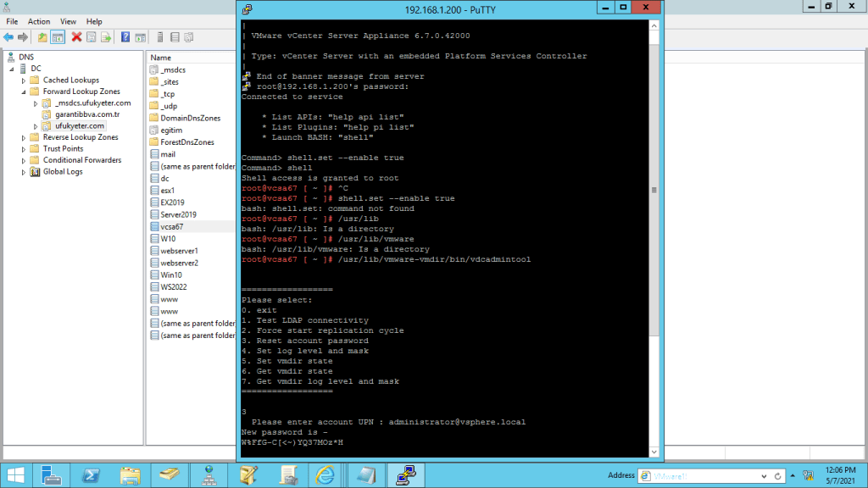
Task: Select the EX2019 host record
Action: click(172, 202)
